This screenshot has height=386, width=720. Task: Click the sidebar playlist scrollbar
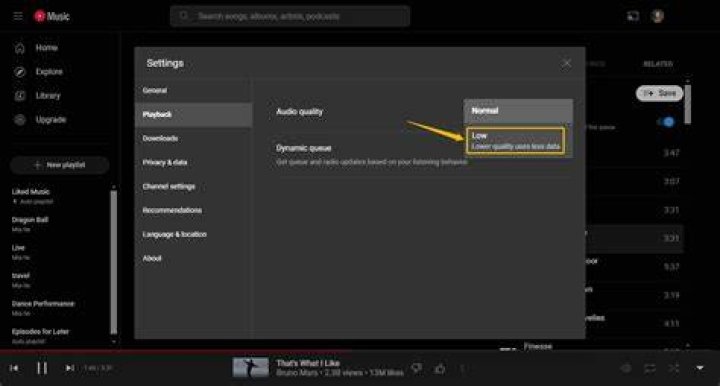114,262
